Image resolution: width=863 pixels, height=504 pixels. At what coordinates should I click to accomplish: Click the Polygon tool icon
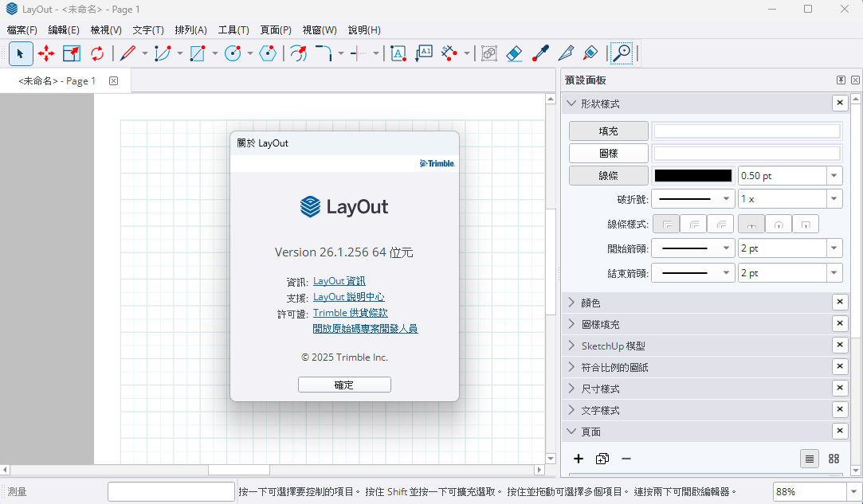point(269,53)
